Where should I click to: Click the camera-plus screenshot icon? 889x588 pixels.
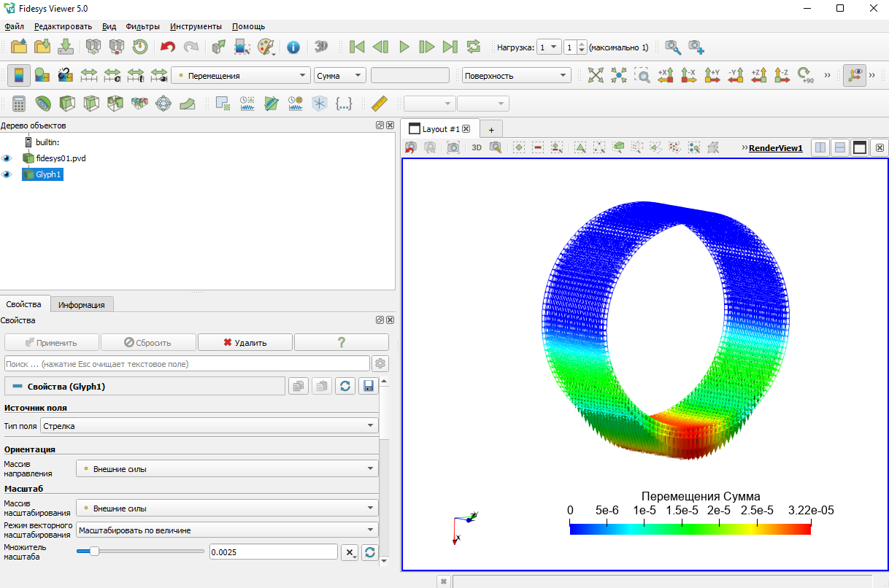[x=696, y=47]
